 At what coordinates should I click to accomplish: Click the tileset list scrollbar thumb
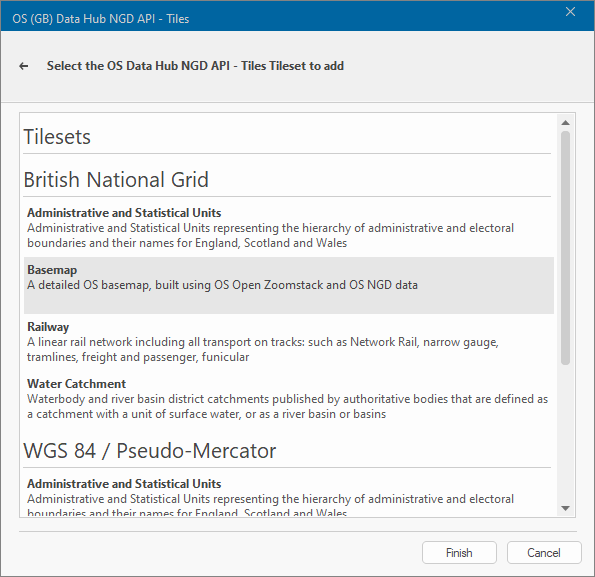[565, 248]
